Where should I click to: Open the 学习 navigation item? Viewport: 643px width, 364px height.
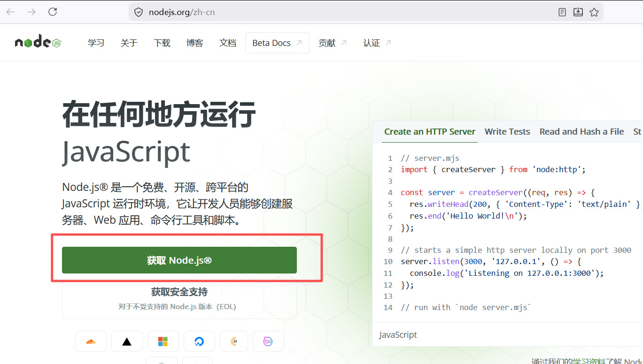coord(96,43)
